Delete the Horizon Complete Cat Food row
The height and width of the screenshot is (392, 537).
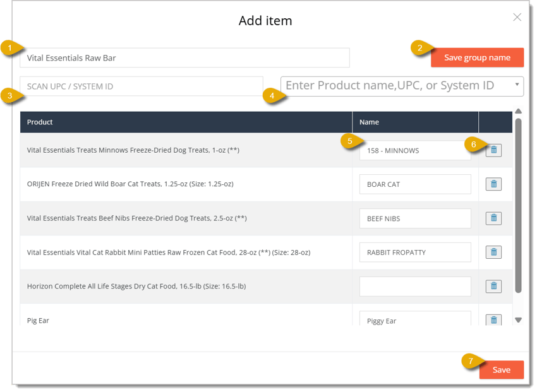click(493, 286)
